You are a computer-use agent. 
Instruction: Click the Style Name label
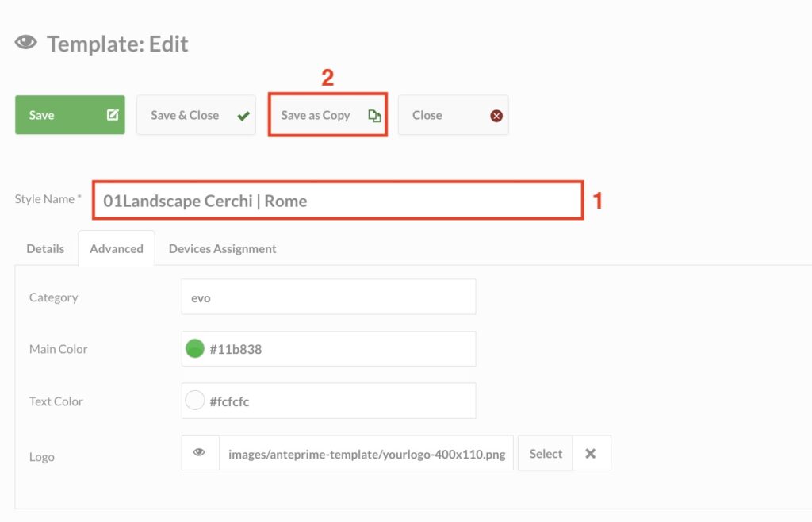pyautogui.click(x=48, y=199)
